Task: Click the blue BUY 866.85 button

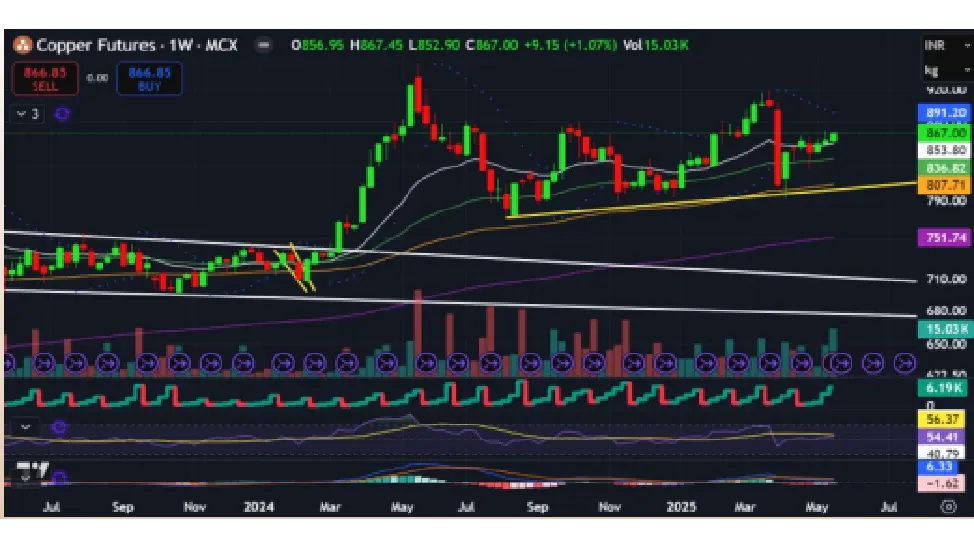Action: coord(149,79)
